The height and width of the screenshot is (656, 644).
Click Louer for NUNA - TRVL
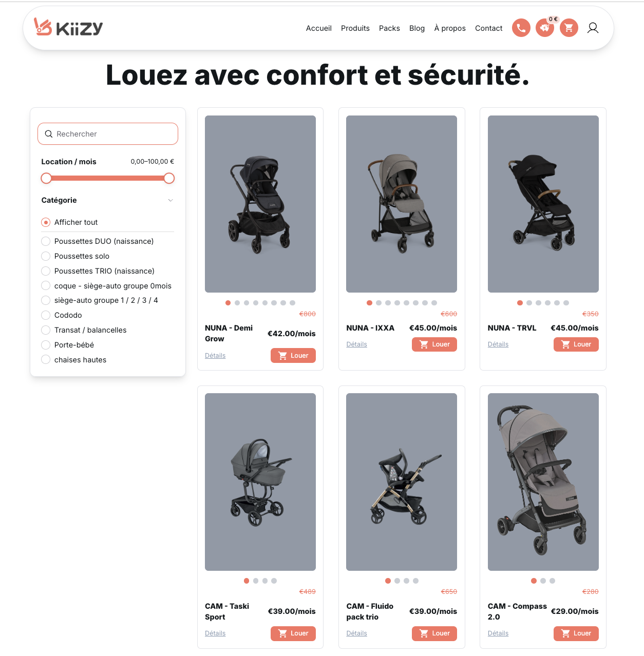coord(576,344)
